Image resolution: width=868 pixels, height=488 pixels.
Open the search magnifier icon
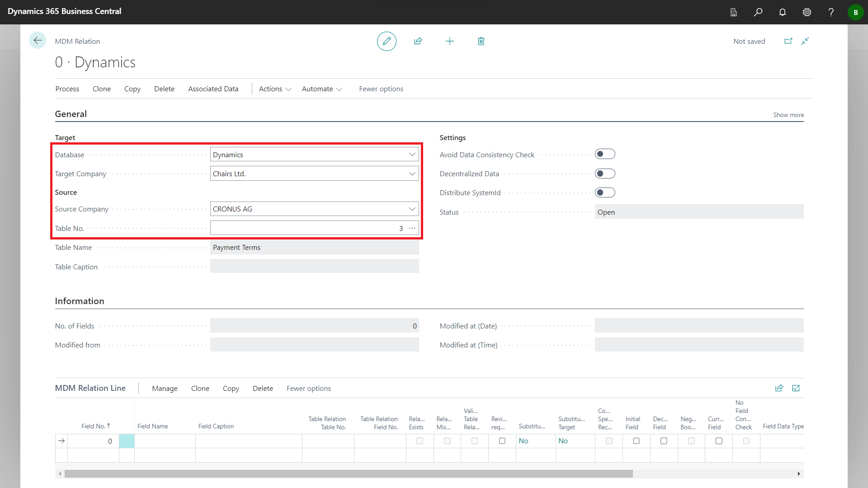[758, 12]
